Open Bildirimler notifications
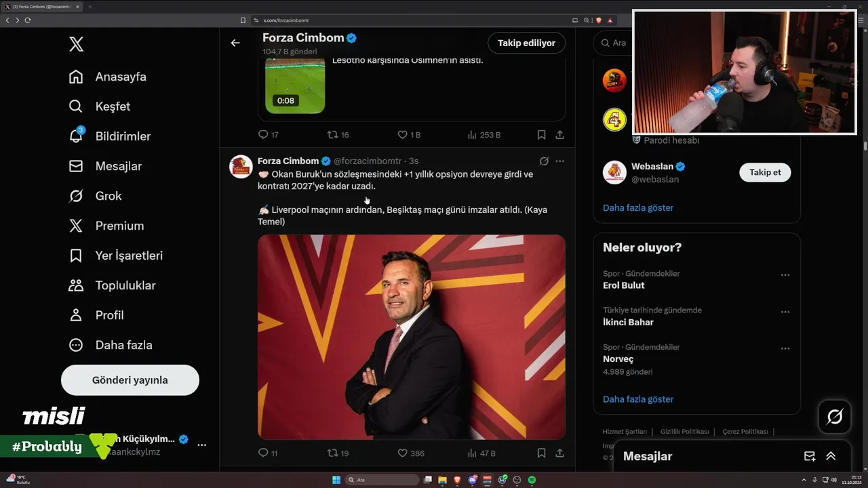The height and width of the screenshot is (488, 868). pyautogui.click(x=110, y=136)
